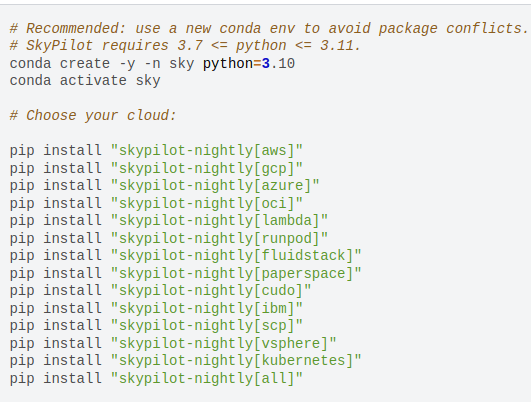Click the python=3.10 version text
The image size is (531, 402).
(x=249, y=64)
